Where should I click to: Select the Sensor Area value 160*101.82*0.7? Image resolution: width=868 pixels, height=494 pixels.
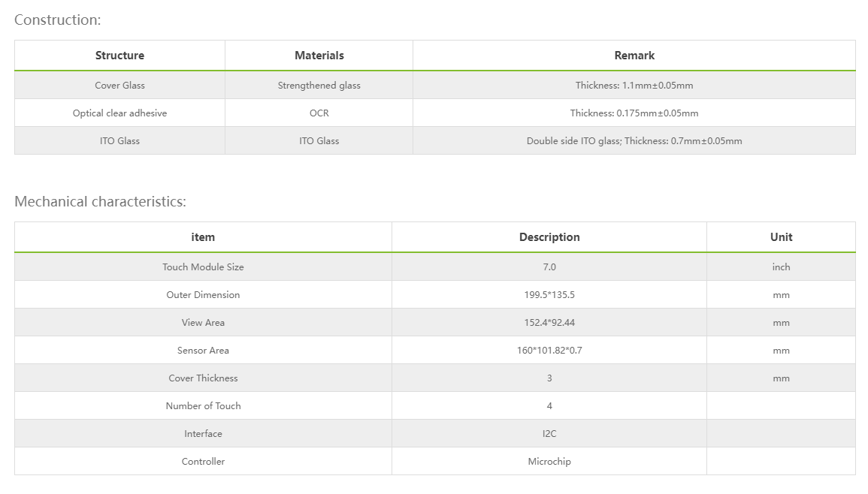549,351
